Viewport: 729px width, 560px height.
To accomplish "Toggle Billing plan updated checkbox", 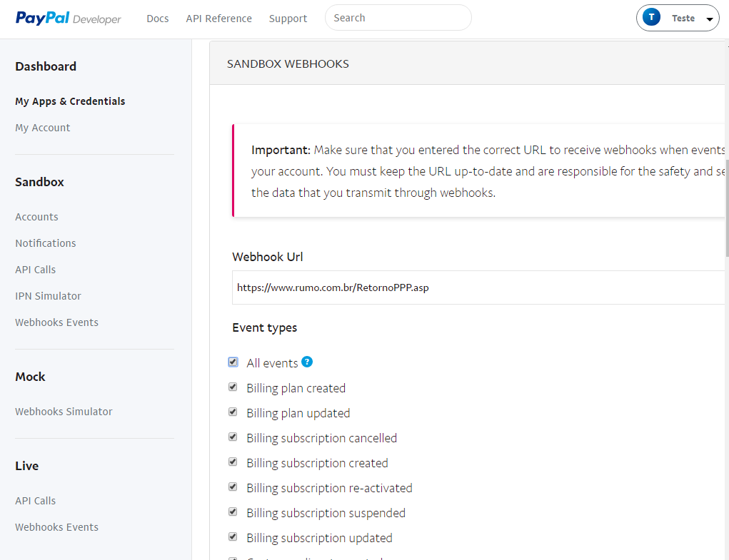I will point(233,412).
